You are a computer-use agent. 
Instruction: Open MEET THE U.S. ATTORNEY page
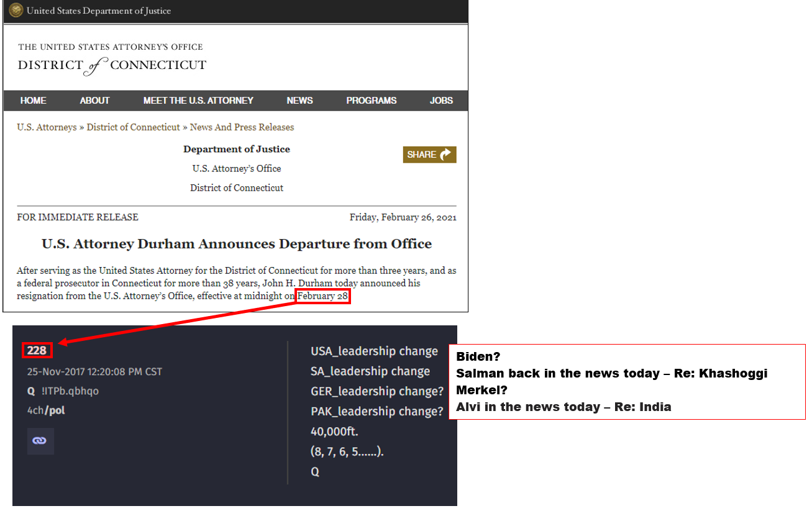point(198,101)
